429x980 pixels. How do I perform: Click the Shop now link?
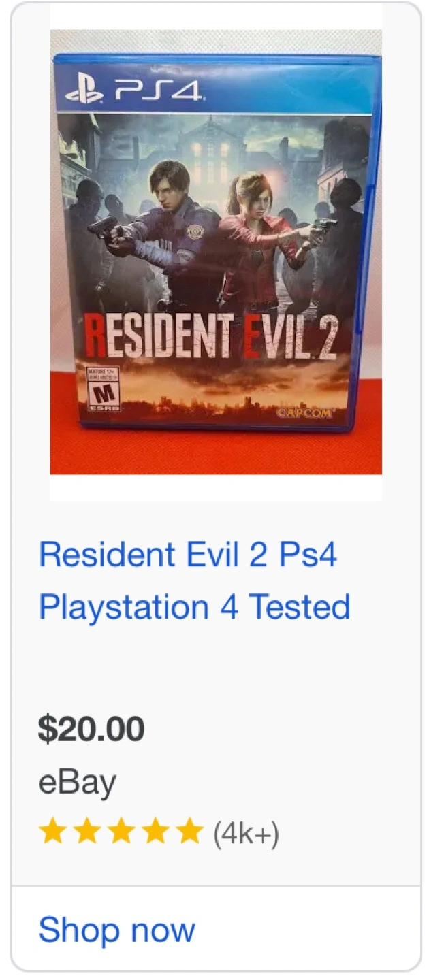(117, 929)
